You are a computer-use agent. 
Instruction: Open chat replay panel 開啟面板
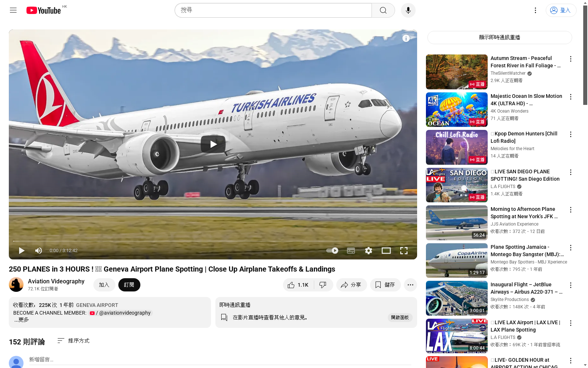400,318
